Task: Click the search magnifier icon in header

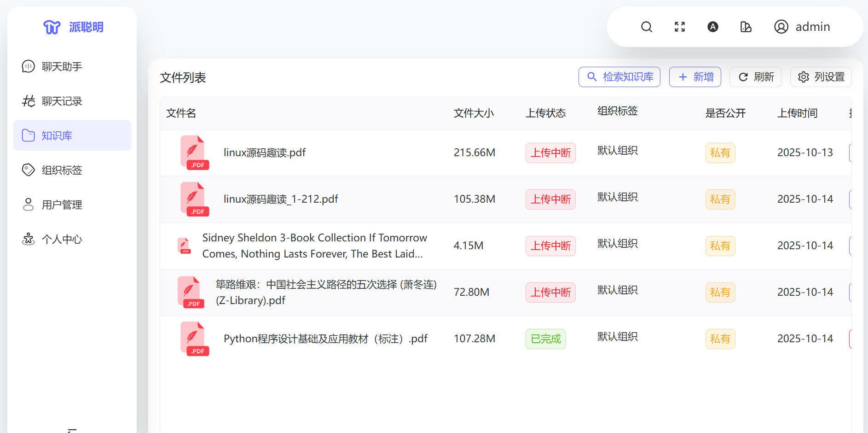Action: pyautogui.click(x=647, y=27)
